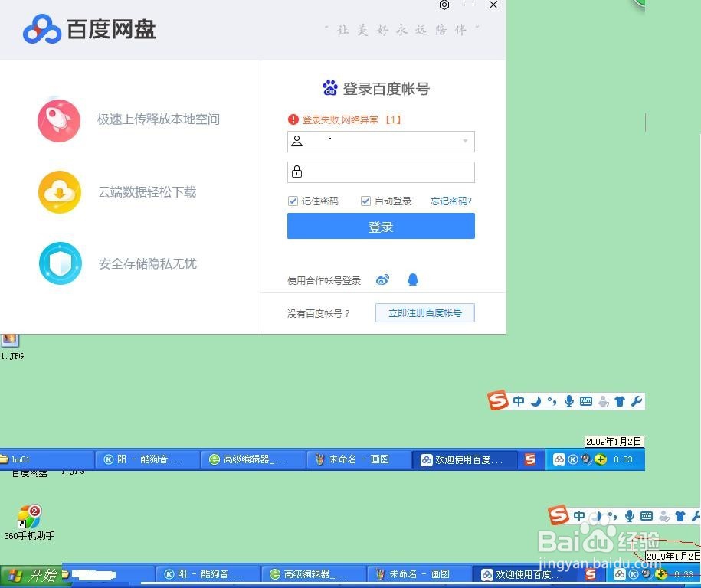Log in with the Weibo account icon
The width and height of the screenshot is (701, 588).
coord(382,279)
